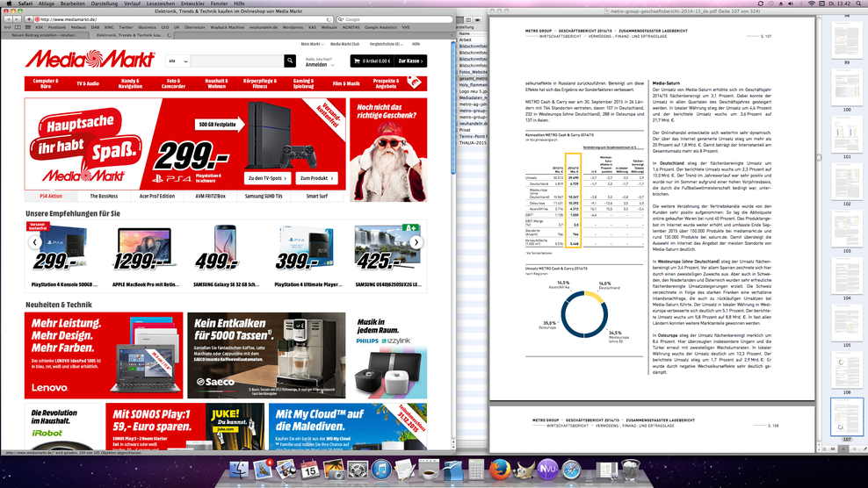868x488 pixels.
Task: Click the Lenovo Mehr Leistung banner
Action: tap(104, 355)
